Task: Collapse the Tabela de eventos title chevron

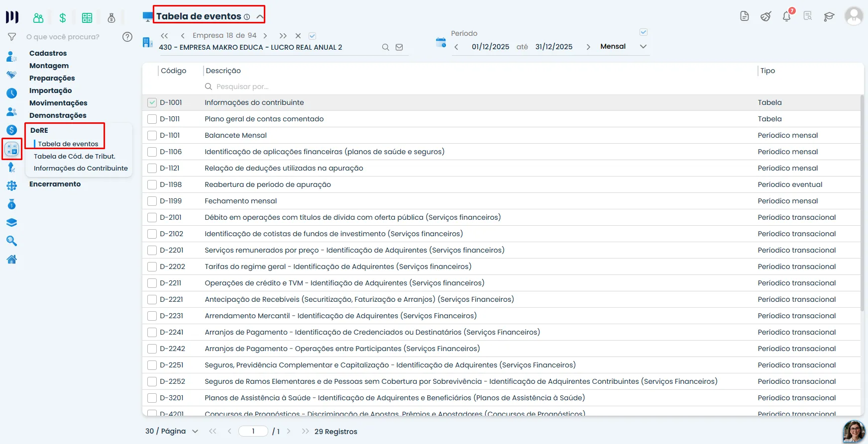Action: tap(260, 16)
